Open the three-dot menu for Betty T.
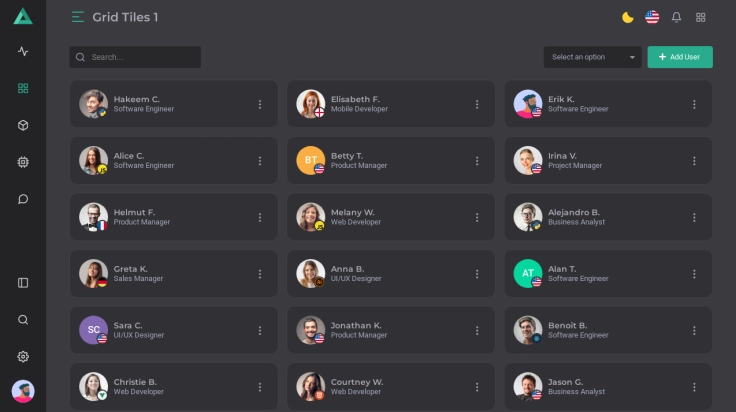Screen dimensions: 736x412 pos(477,160)
